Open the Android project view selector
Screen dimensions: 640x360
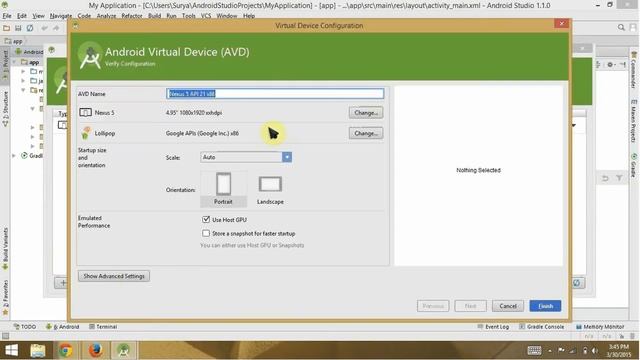coord(29,52)
